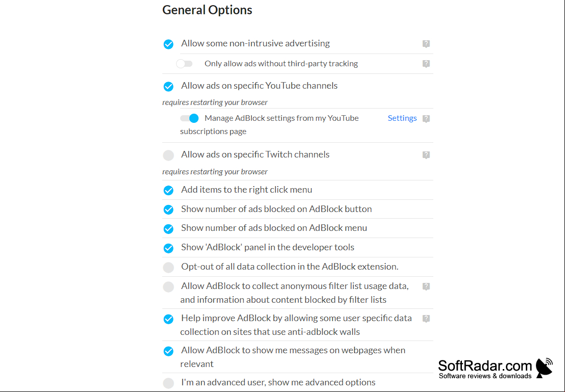Enable ads without third-party tracking toggle
This screenshot has width=565, height=392.
pos(184,64)
